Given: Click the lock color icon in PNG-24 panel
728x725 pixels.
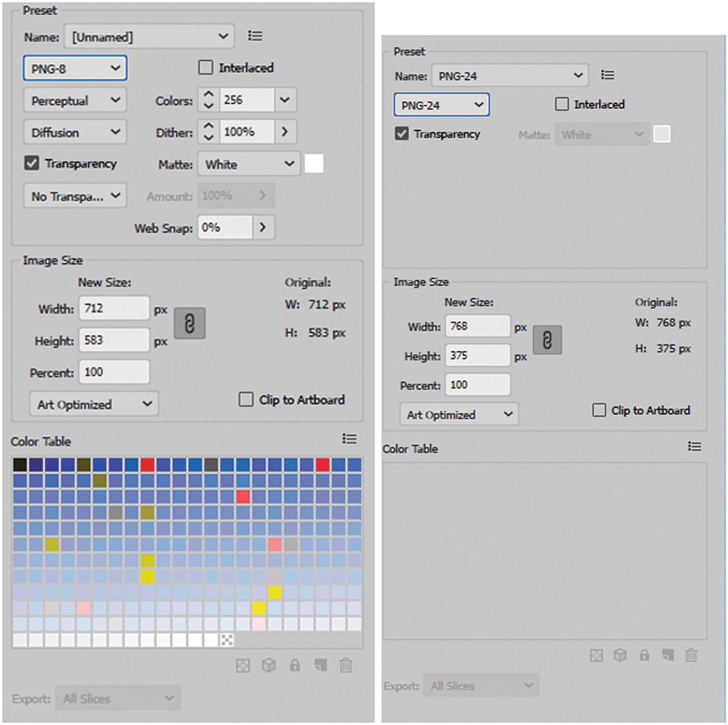Looking at the screenshot, I should point(644,655).
